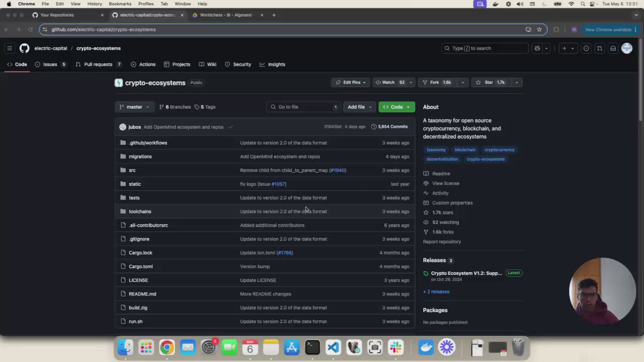This screenshot has height=362, width=644.
Task: Select the taxonomy topic tag
Action: pos(436,150)
